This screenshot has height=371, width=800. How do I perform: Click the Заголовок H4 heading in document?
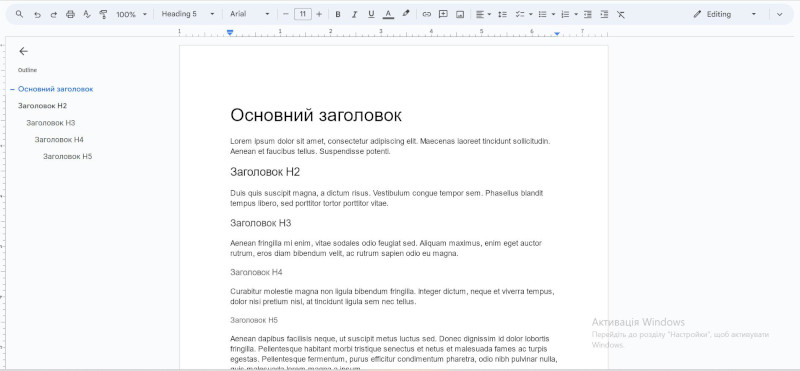coord(256,273)
